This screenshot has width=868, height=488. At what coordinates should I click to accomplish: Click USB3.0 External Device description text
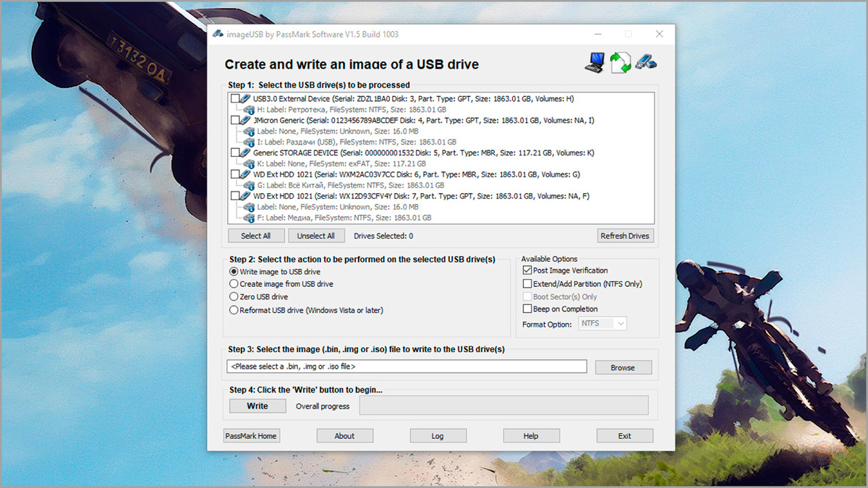[414, 98]
